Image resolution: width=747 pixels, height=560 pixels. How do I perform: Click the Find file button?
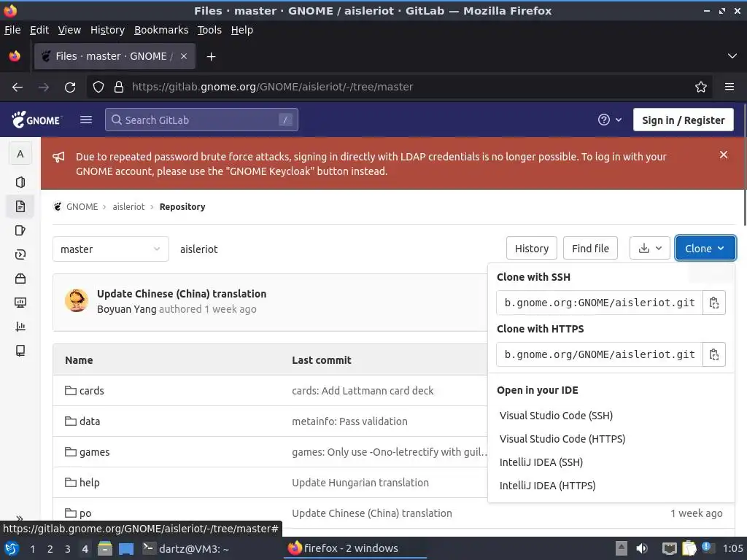click(x=590, y=248)
